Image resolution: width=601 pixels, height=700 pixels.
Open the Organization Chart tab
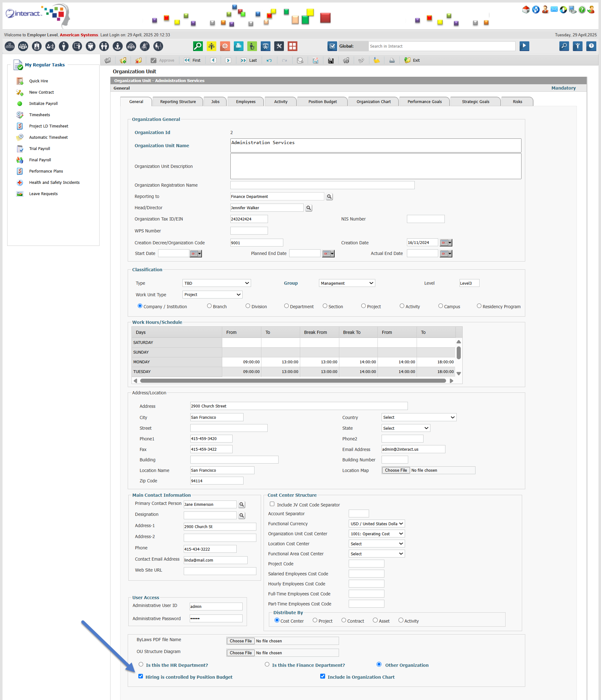click(x=373, y=102)
